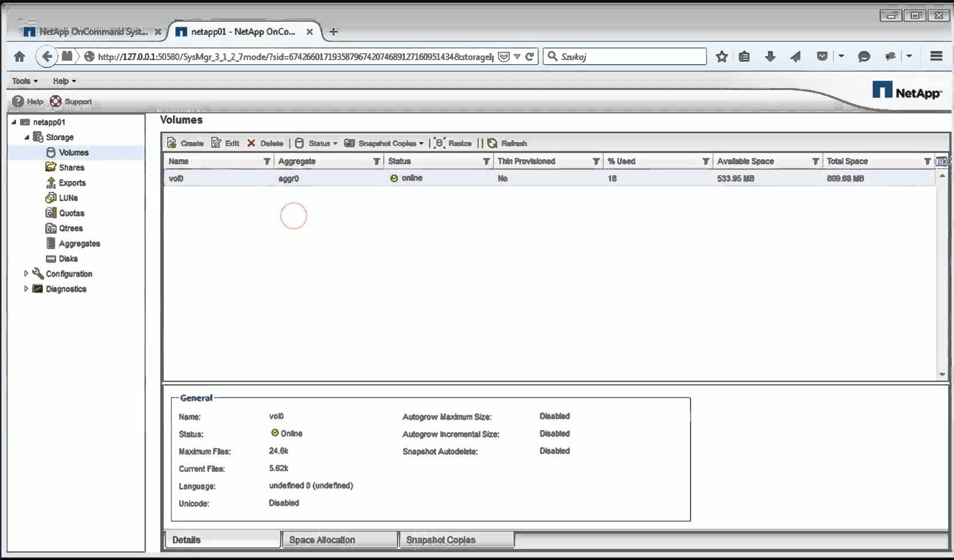The image size is (954, 560).
Task: Open the Support lifebuoy icon
Action: point(56,101)
